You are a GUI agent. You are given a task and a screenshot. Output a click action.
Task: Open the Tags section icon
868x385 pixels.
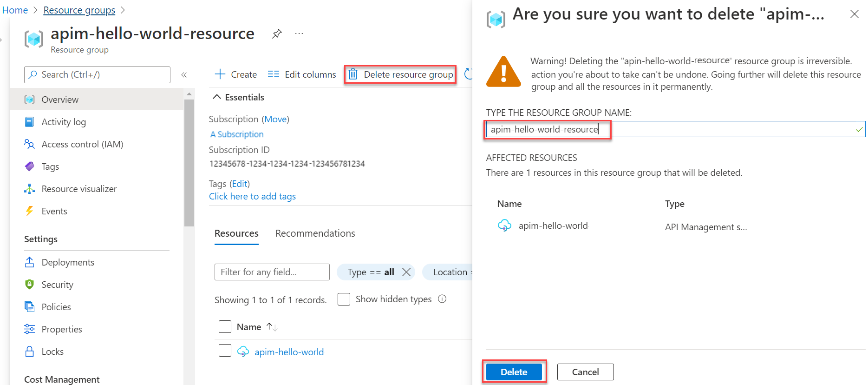(29, 166)
